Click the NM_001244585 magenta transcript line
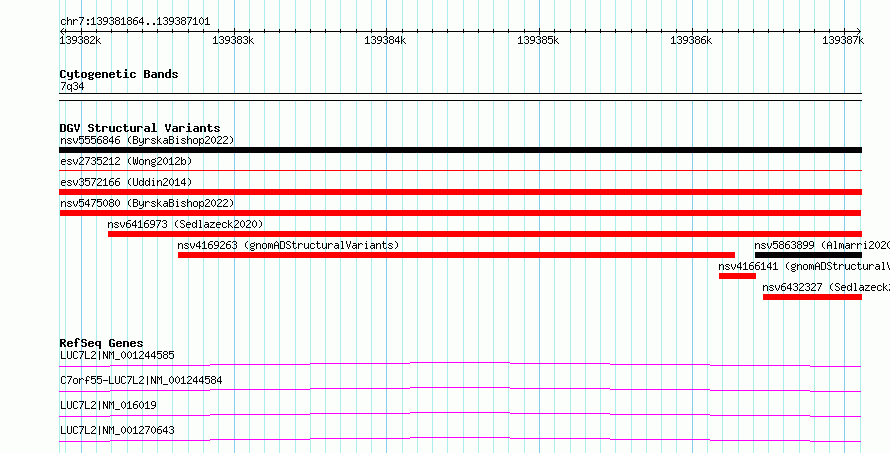 click(x=460, y=364)
